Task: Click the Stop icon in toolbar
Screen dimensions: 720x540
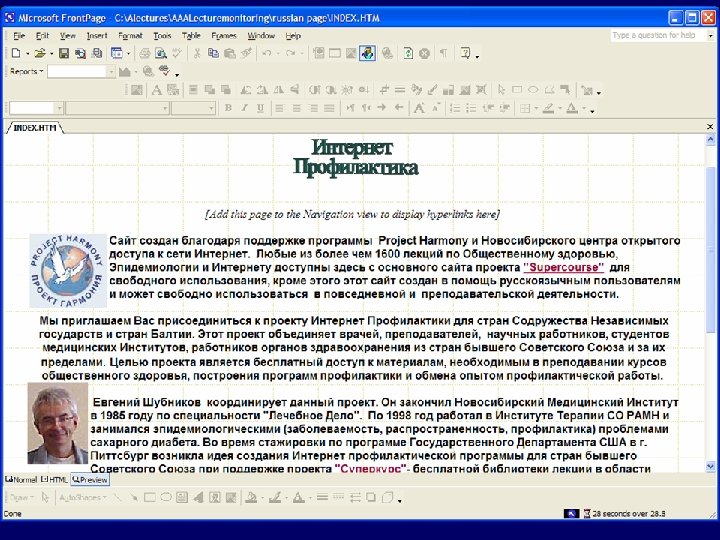Action: click(425, 53)
